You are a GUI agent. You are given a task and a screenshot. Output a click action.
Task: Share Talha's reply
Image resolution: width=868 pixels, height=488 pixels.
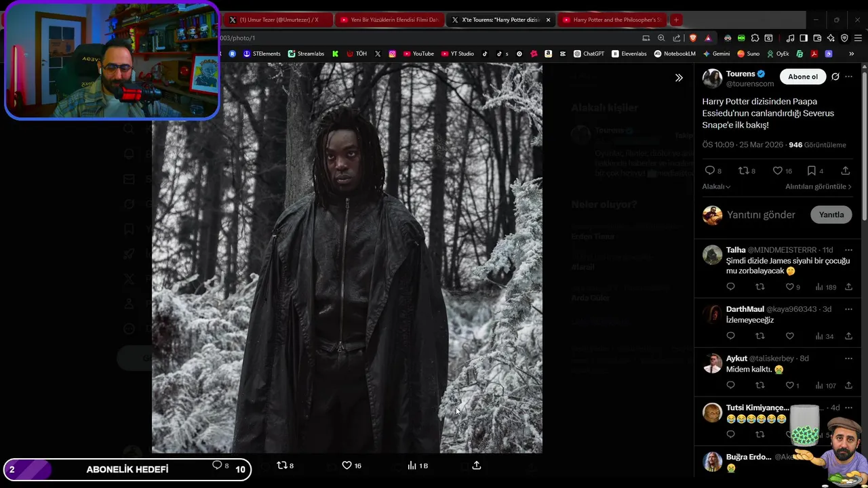click(848, 287)
